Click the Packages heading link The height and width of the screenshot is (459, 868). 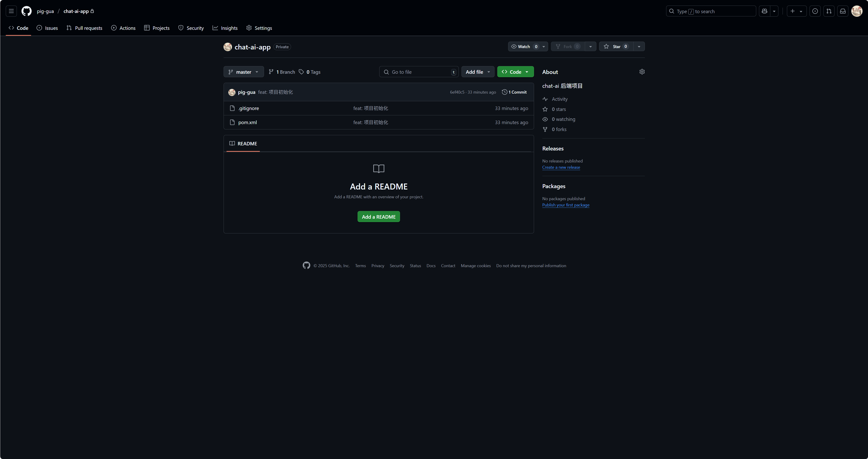coord(554,187)
